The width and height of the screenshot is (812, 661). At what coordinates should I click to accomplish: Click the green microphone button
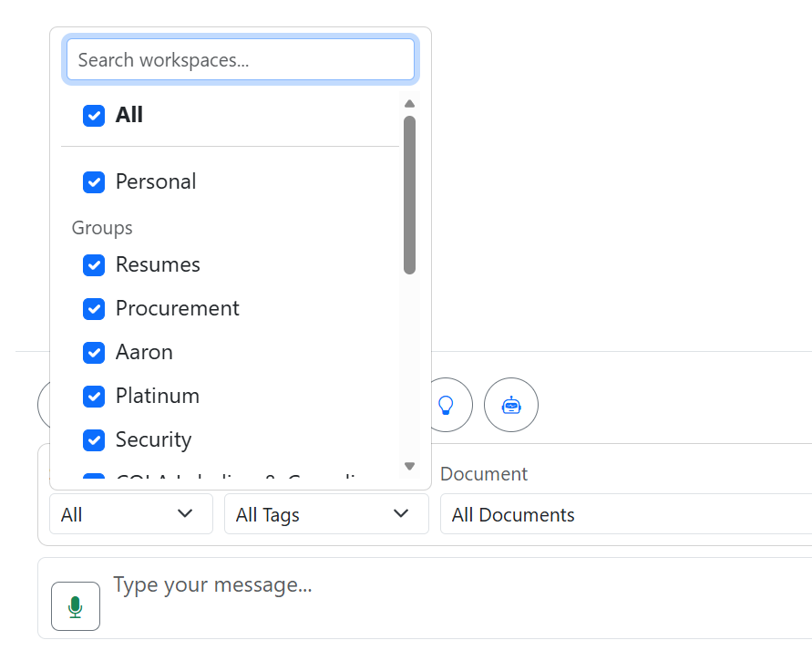coord(76,606)
